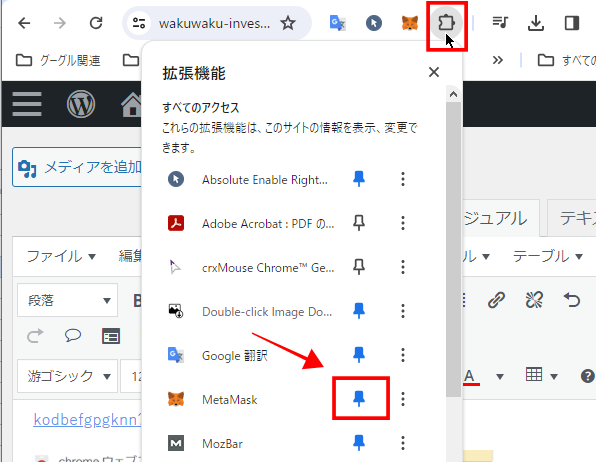This screenshot has width=596, height=462.
Task: Open 游ゴシック font family dropdown
Action: 67,376
